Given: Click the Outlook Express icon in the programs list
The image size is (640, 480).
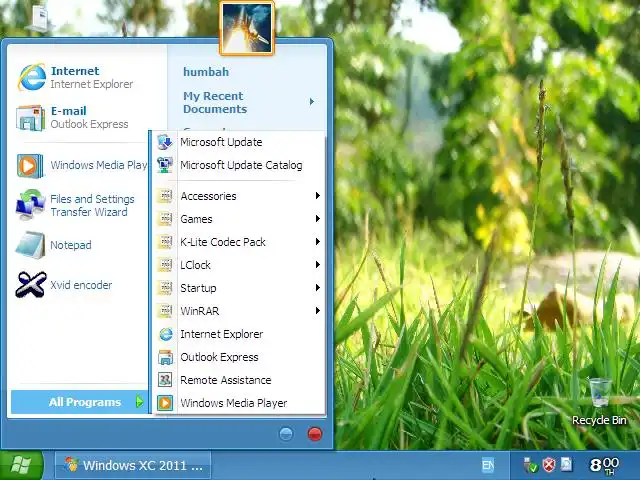Looking at the screenshot, I should point(166,357).
